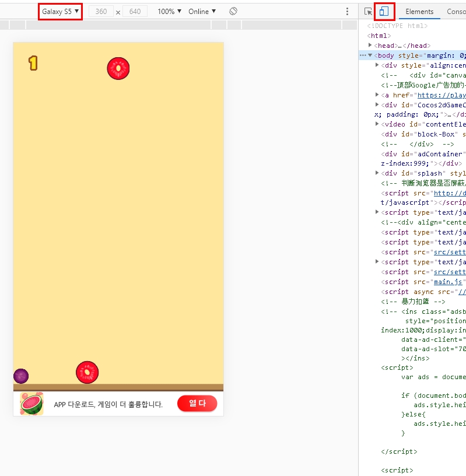Expand the first script type text/javascript node
This screenshot has height=476, width=466.
click(x=377, y=212)
